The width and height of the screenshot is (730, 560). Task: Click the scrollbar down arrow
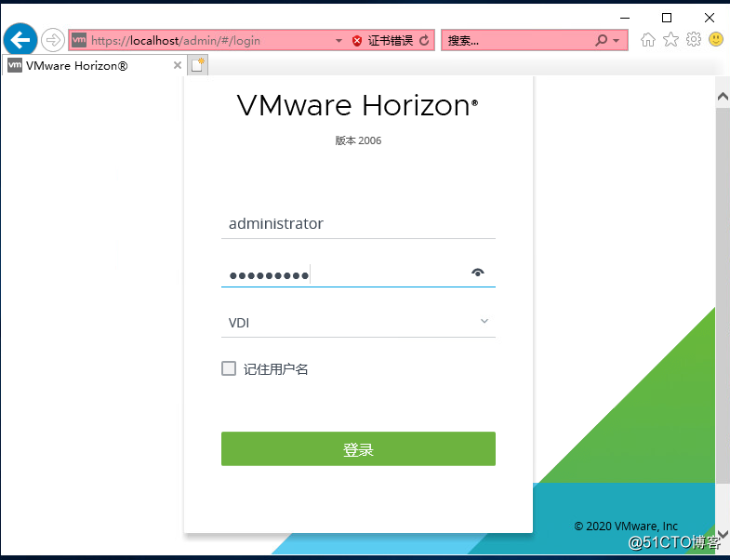click(723, 533)
